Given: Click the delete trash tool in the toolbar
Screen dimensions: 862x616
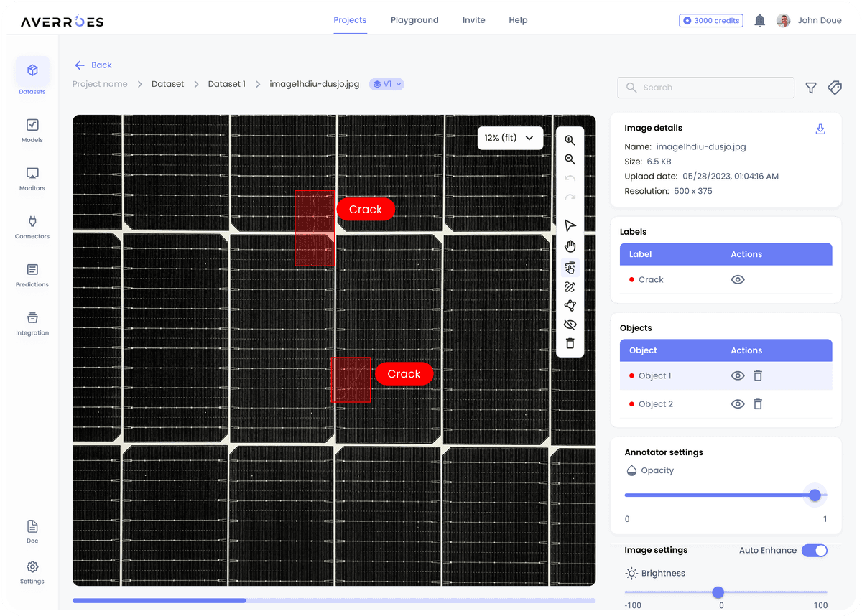Looking at the screenshot, I should click(570, 343).
